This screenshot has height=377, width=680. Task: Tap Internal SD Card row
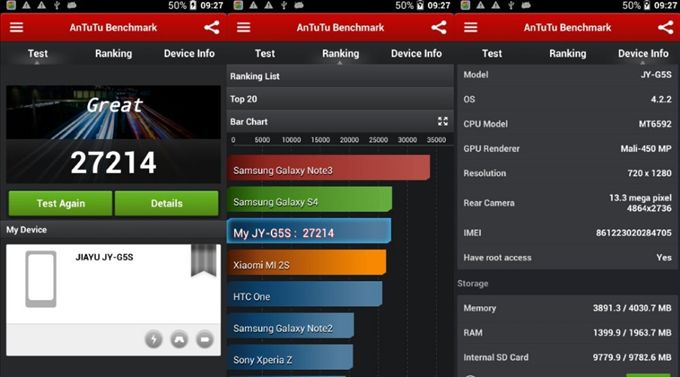567,357
